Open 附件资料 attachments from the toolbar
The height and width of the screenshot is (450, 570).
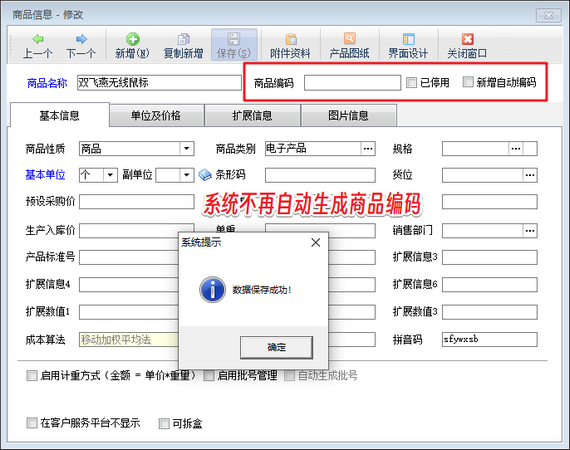[x=291, y=39]
